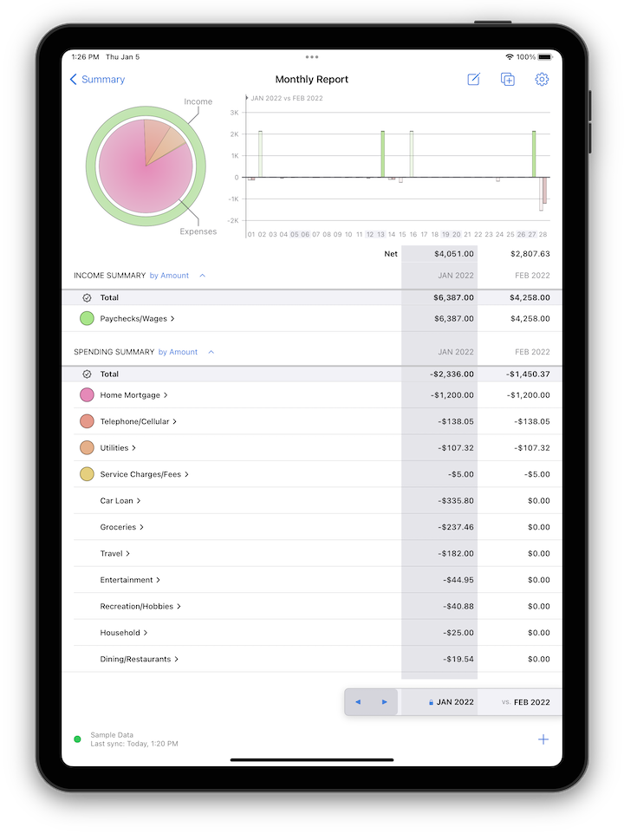Select the locked JAN 2022 period
This screenshot has height=840, width=624.
pos(451,702)
